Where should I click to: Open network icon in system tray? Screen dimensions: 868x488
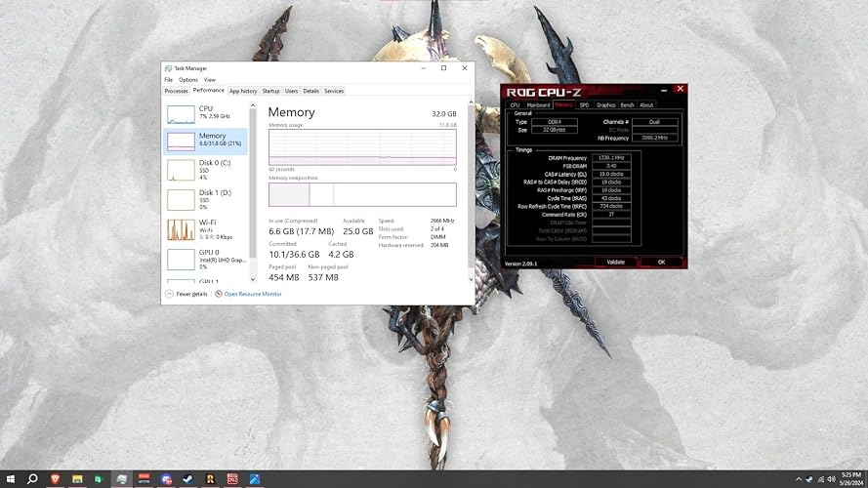[820, 479]
